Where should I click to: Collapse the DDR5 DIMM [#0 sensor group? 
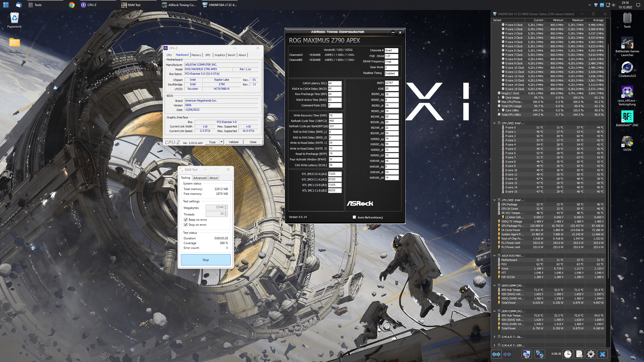click(494, 286)
